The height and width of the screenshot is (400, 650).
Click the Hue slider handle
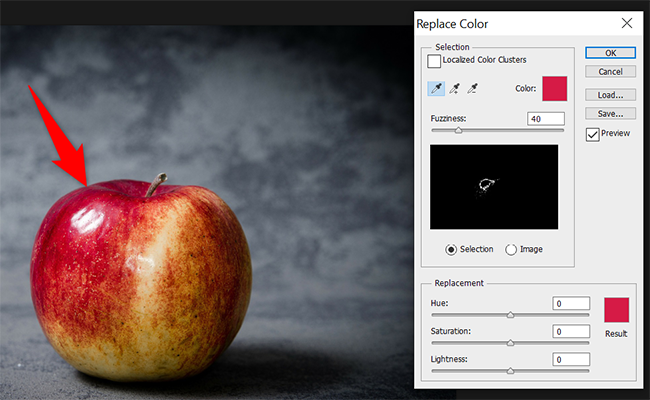pyautogui.click(x=510, y=315)
